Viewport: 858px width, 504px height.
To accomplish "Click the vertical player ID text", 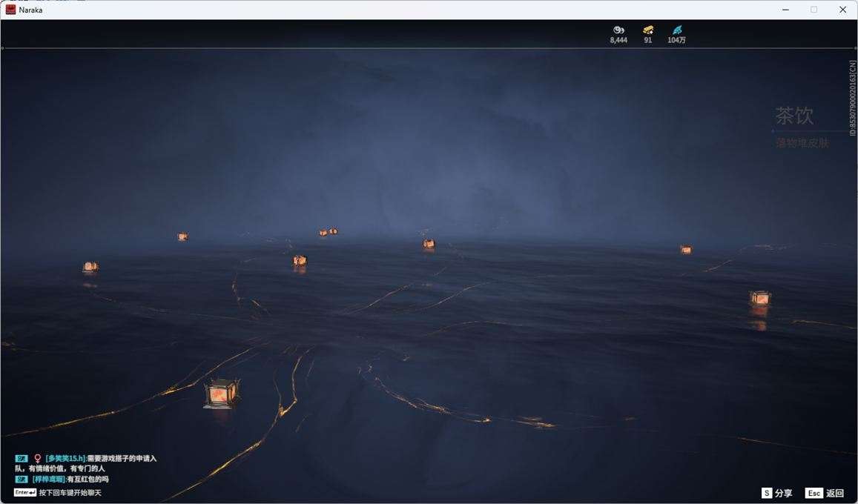I will click(x=852, y=98).
